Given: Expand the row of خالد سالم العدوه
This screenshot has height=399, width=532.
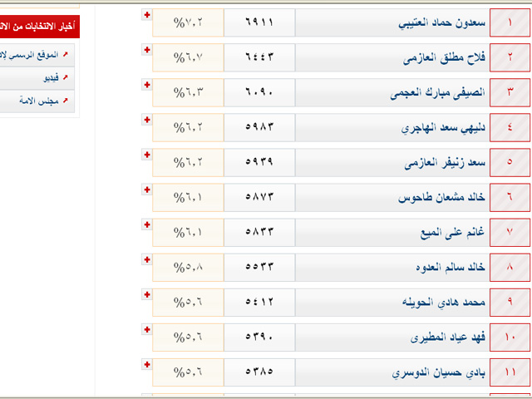Looking at the screenshot, I should (x=147, y=260).
